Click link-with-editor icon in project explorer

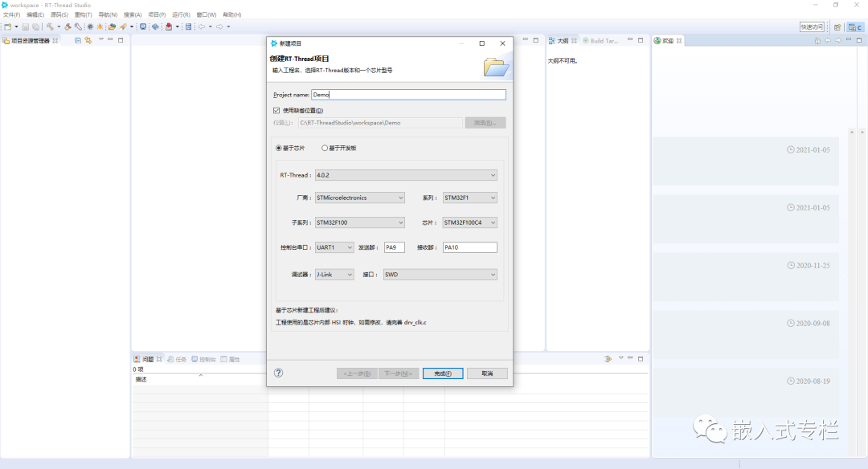tap(88, 40)
